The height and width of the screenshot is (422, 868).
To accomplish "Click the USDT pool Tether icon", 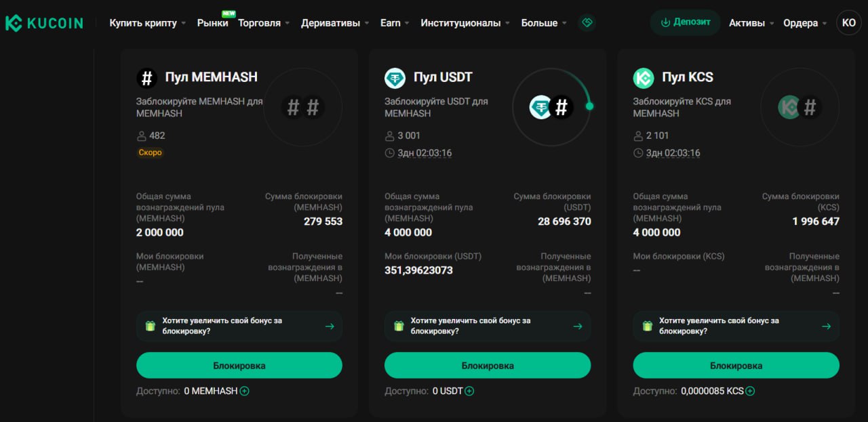I will pyautogui.click(x=395, y=78).
